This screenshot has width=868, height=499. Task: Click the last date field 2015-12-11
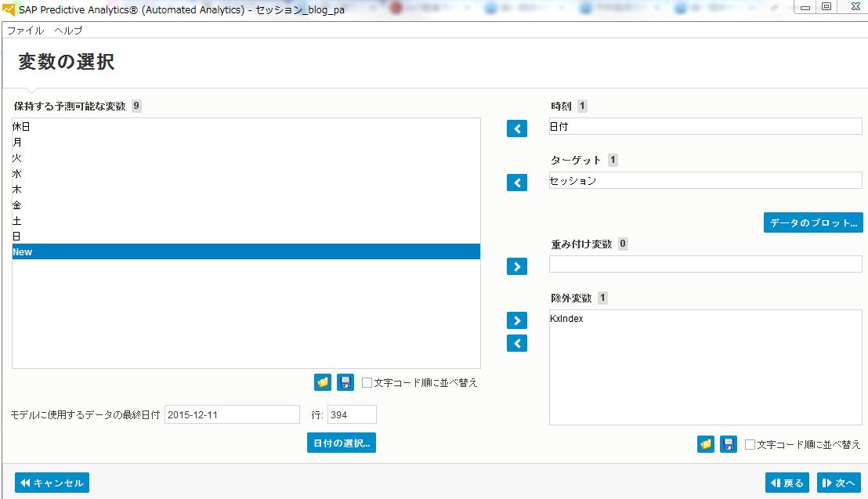point(232,415)
